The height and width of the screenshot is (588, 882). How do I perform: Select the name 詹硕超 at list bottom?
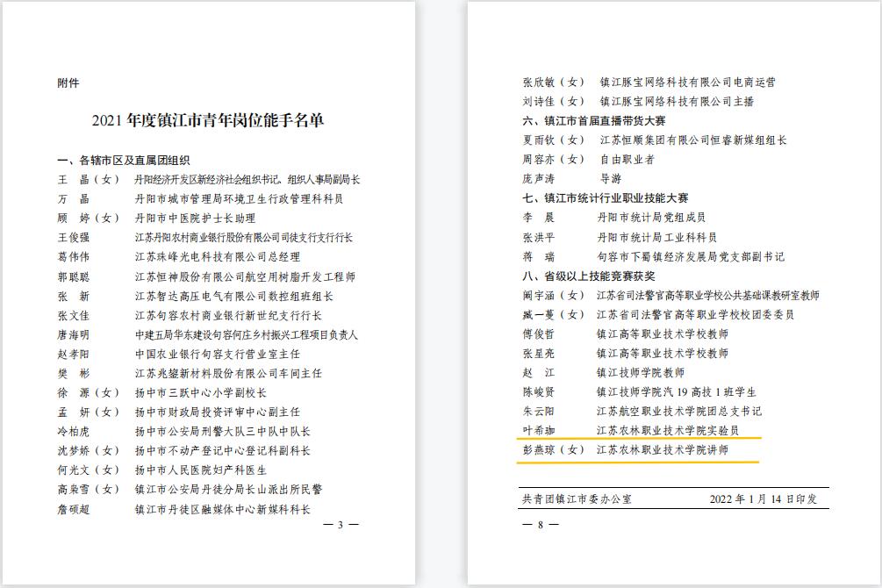[74, 509]
